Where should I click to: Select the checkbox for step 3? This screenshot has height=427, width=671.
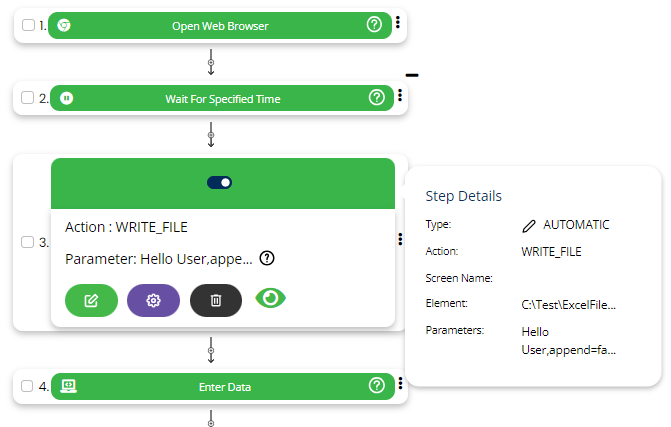[28, 242]
